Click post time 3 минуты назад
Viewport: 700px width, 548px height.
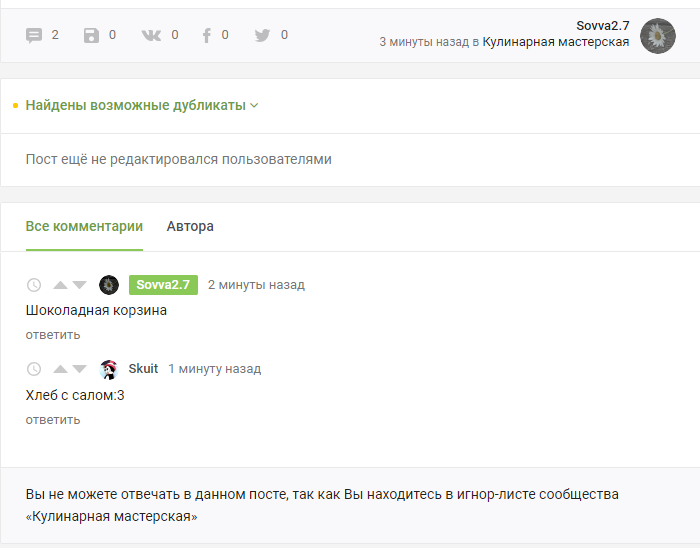pyautogui.click(x=425, y=42)
